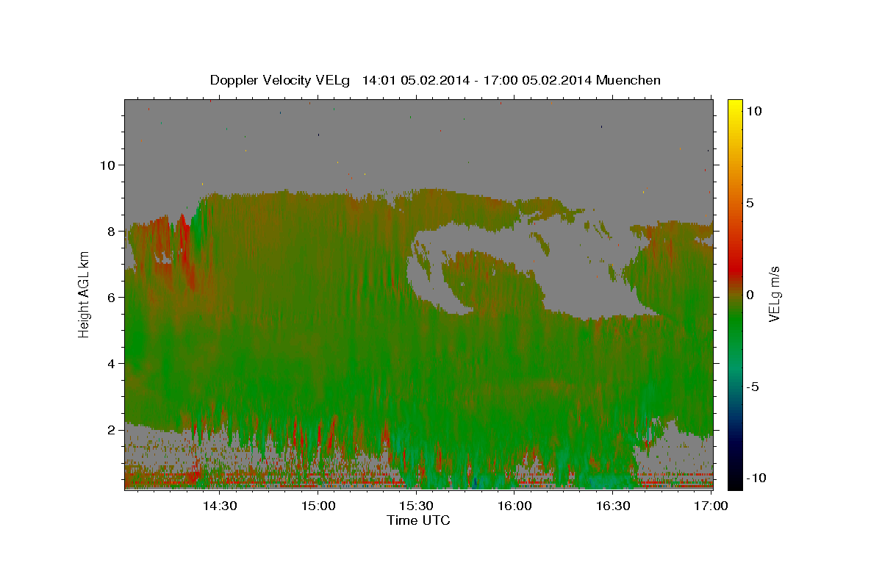Click the '17:00' time axis label
Image resolution: width=882 pixels, height=588 pixels.
click(711, 506)
